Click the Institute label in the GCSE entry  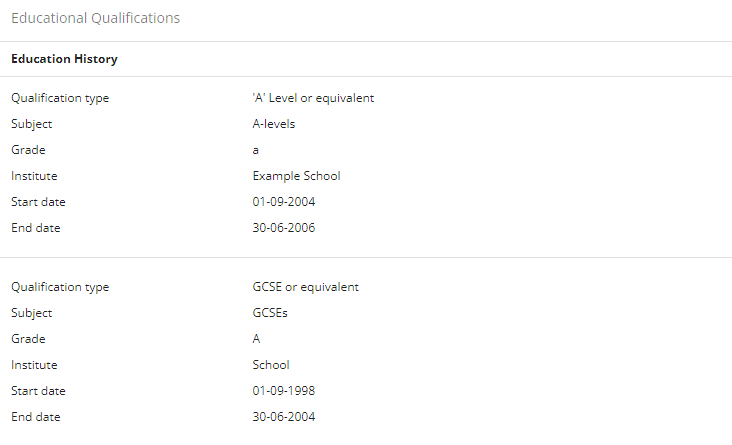[35, 365]
